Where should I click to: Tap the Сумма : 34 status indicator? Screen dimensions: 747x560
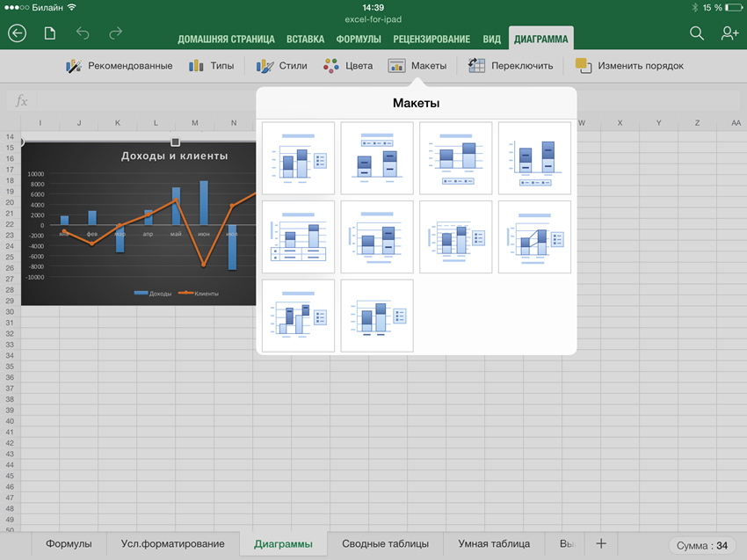coord(702,546)
